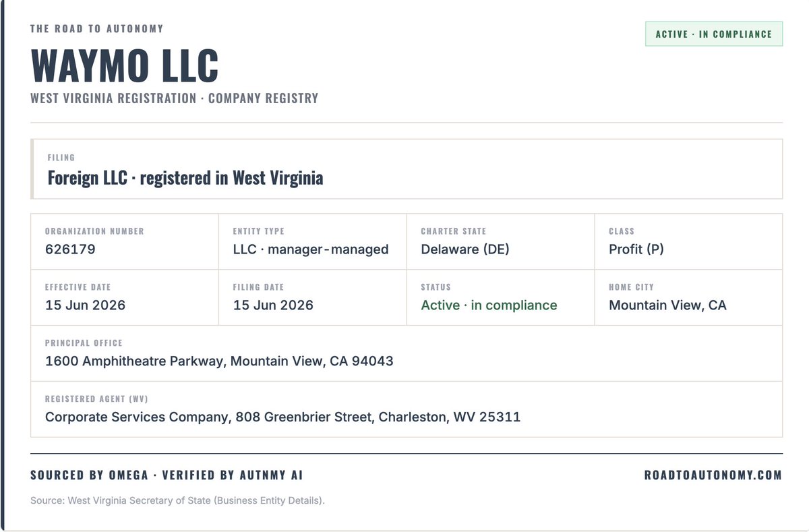Open the ROADTOAUTONOMY.COM link
The height and width of the screenshot is (532, 809).
click(x=713, y=475)
